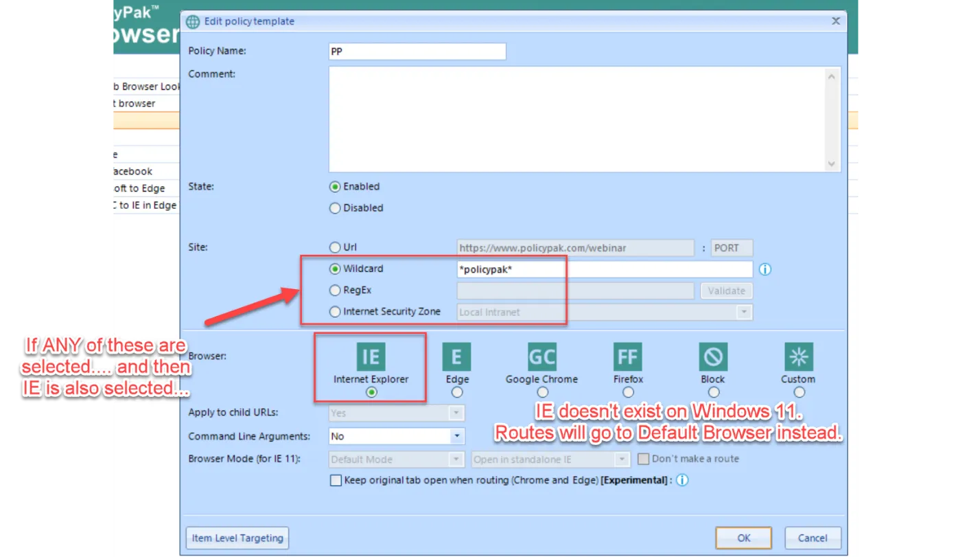Open Item Level Targeting
The height and width of the screenshot is (557, 980).
[237, 538]
